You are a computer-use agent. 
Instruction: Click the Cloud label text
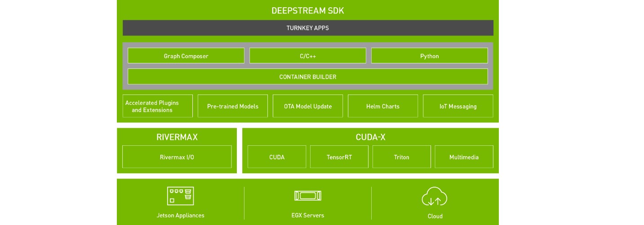click(x=435, y=216)
